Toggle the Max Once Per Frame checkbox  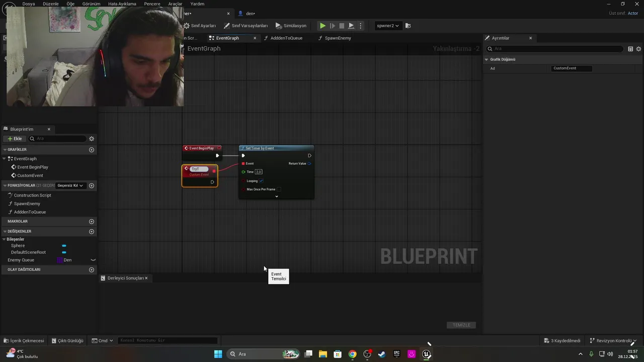coord(279,190)
